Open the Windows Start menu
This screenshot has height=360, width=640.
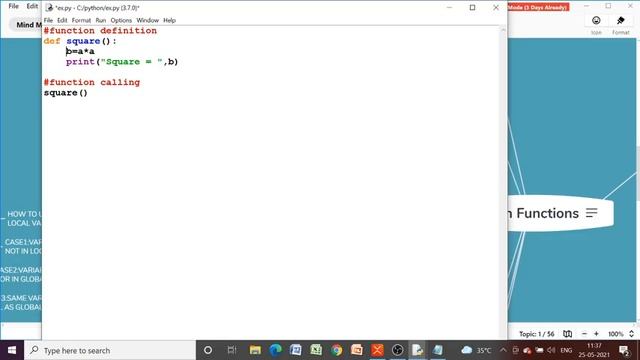(x=12, y=350)
